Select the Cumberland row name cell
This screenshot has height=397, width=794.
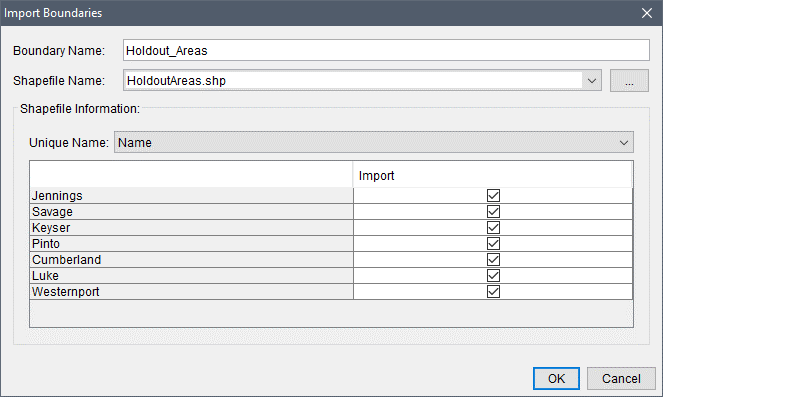191,260
